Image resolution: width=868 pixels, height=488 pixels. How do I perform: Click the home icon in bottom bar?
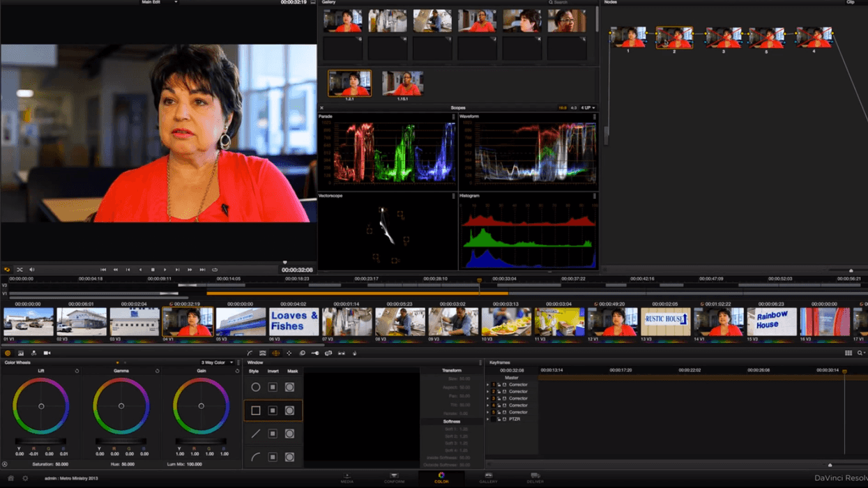[10, 478]
